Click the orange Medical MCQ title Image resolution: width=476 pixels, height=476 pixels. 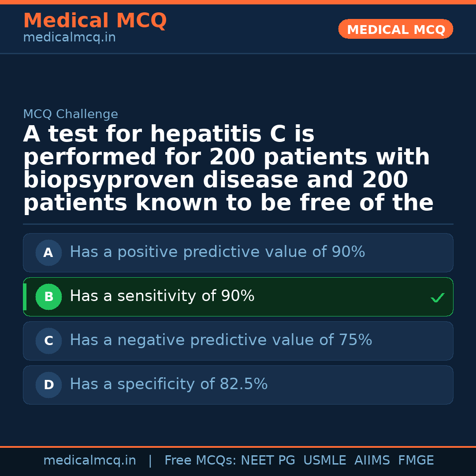95,21
